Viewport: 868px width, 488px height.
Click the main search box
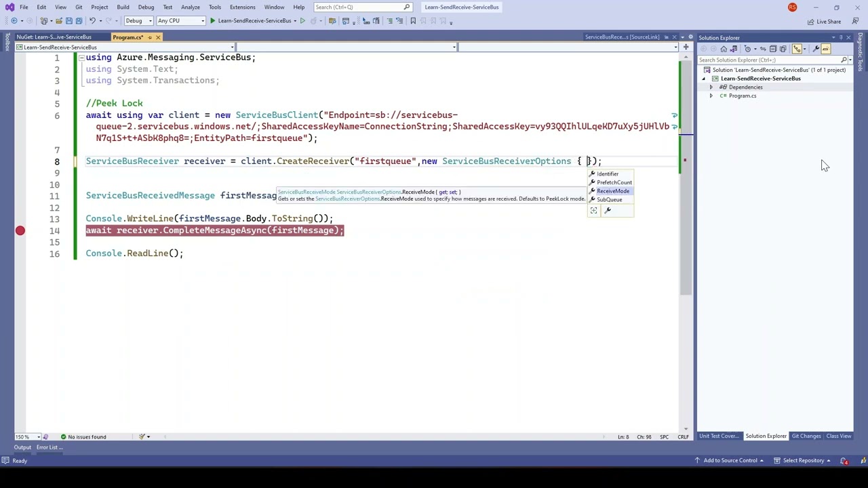point(363,7)
